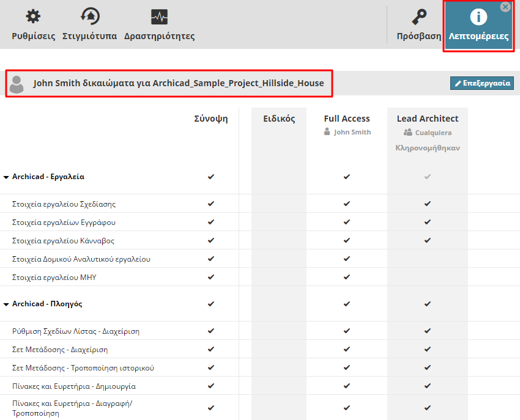Click user icon beside John Smith under Full Access
Viewport: 520px width, 420px height.
pyautogui.click(x=328, y=132)
